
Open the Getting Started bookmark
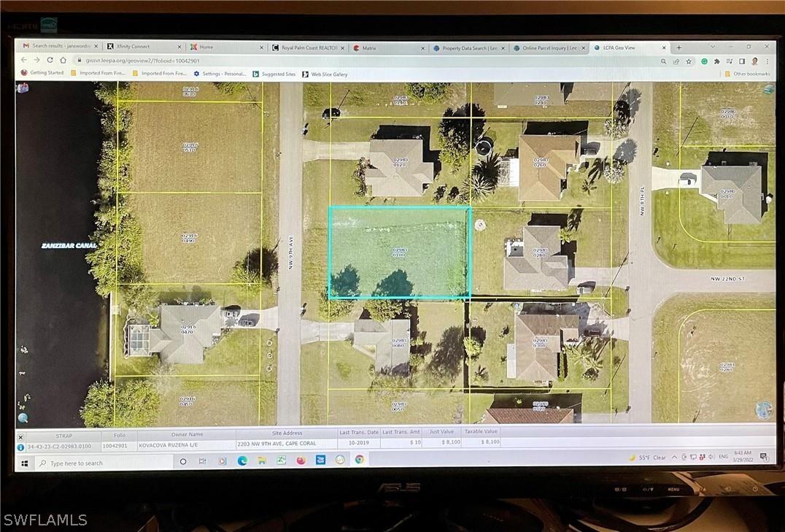click(42, 73)
